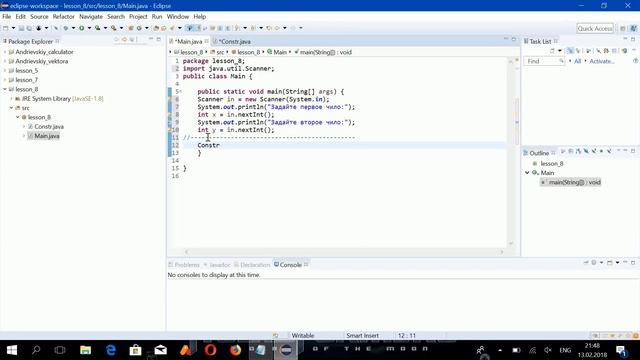Click Main in the editor breadcrumb
This screenshot has width=640, height=360.
pos(280,52)
